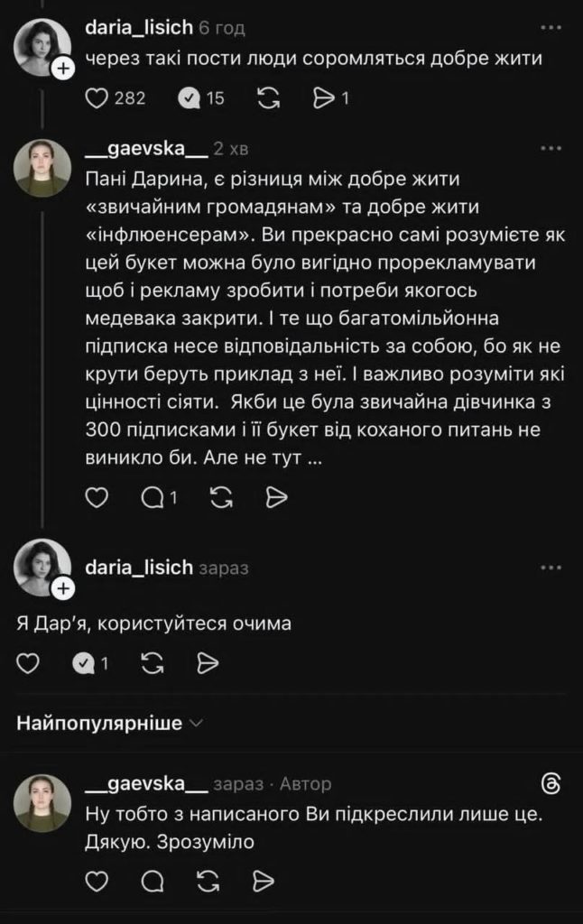Open __gaevska__'s avatar on the long reply
This screenshot has width=583, height=924.
point(42,167)
